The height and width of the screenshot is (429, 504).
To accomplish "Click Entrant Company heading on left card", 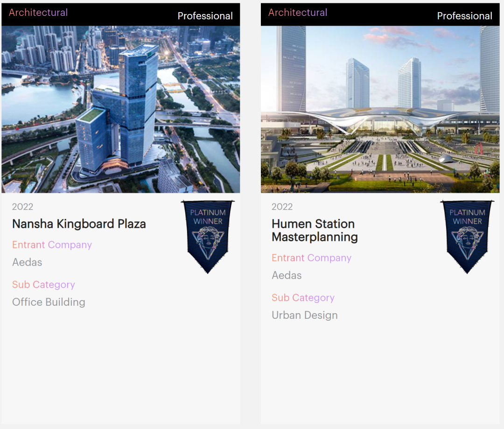I will [x=52, y=245].
